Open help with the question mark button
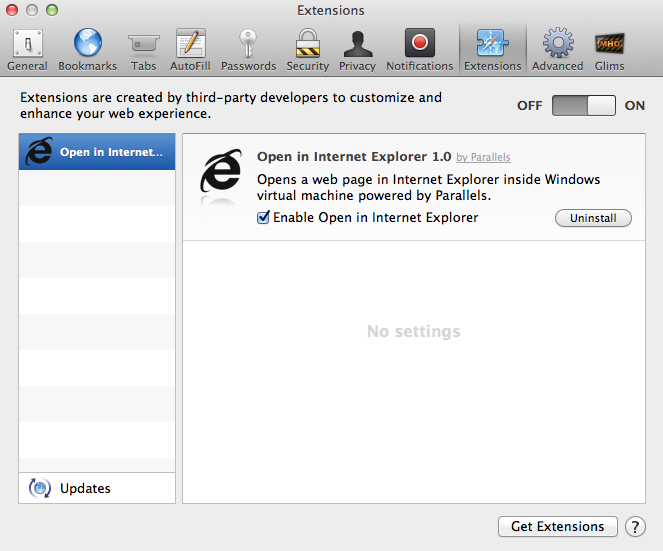 click(635, 527)
